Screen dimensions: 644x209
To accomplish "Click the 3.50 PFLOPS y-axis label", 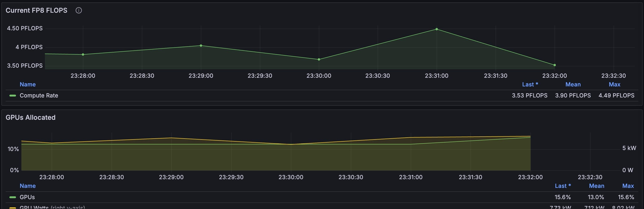I will 25,66.
